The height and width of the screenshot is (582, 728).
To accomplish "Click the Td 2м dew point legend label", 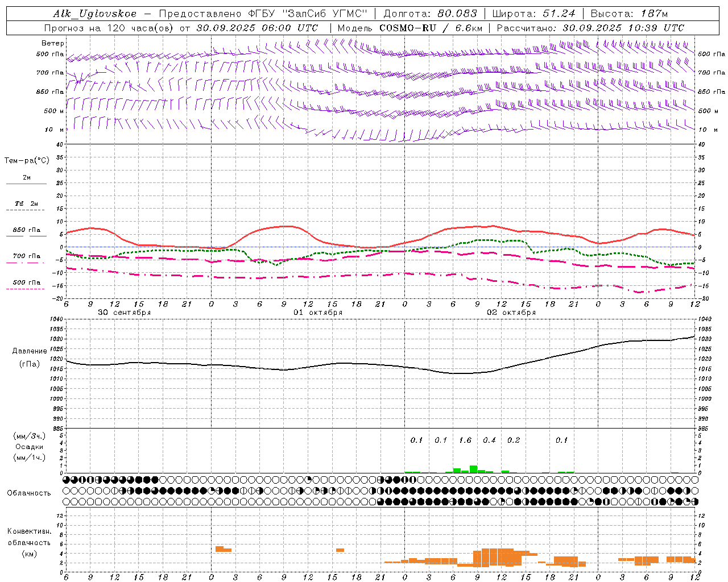I will [27, 203].
